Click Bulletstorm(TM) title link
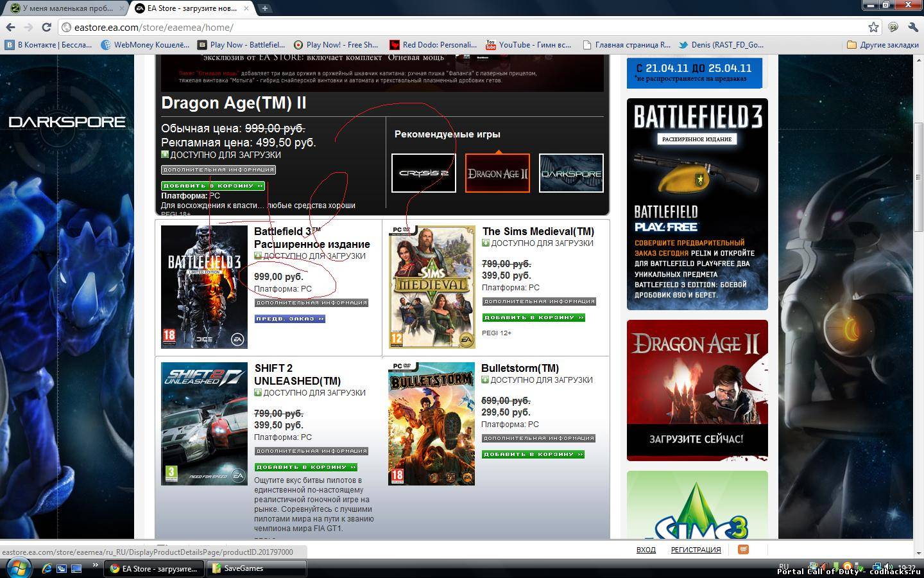Viewport: 924px width, 578px height. pos(520,368)
